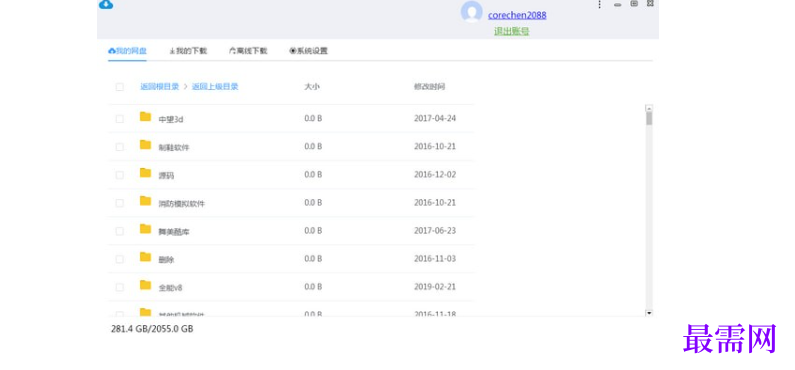Open the 全能v8 folder name
Screen dimensions: 795x370
coord(170,288)
